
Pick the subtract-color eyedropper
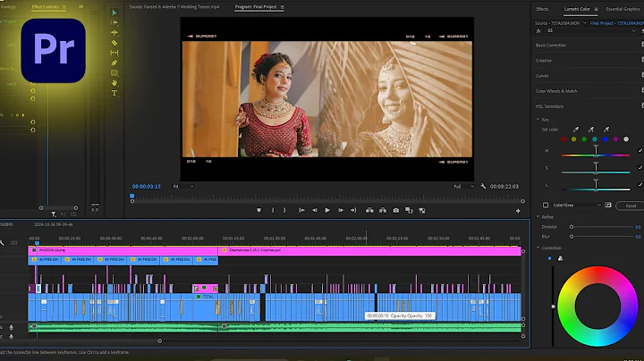[x=606, y=130]
